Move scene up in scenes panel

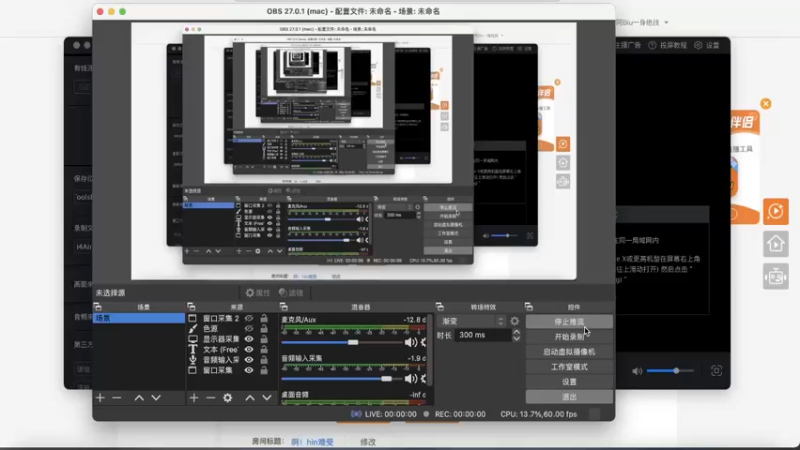(x=139, y=398)
